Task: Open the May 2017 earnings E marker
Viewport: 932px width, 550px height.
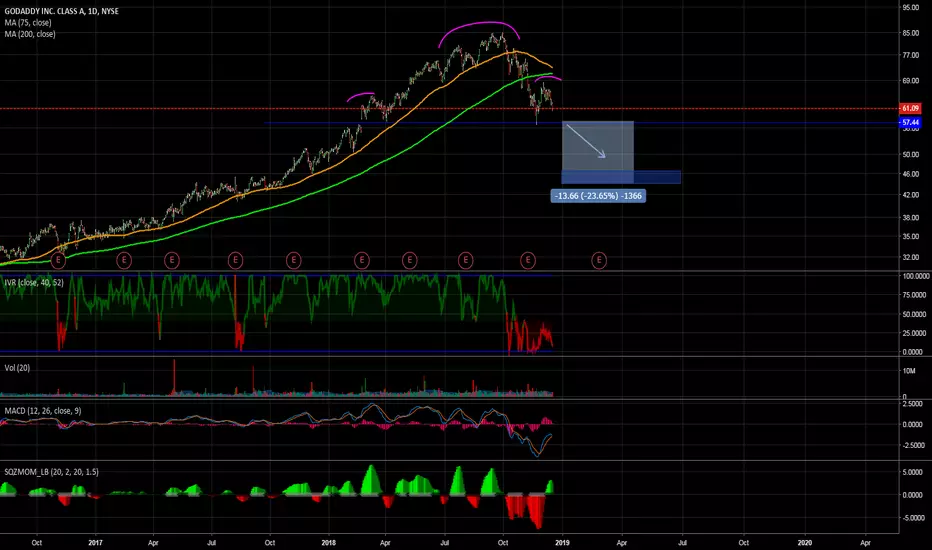Action: click(x=172, y=260)
